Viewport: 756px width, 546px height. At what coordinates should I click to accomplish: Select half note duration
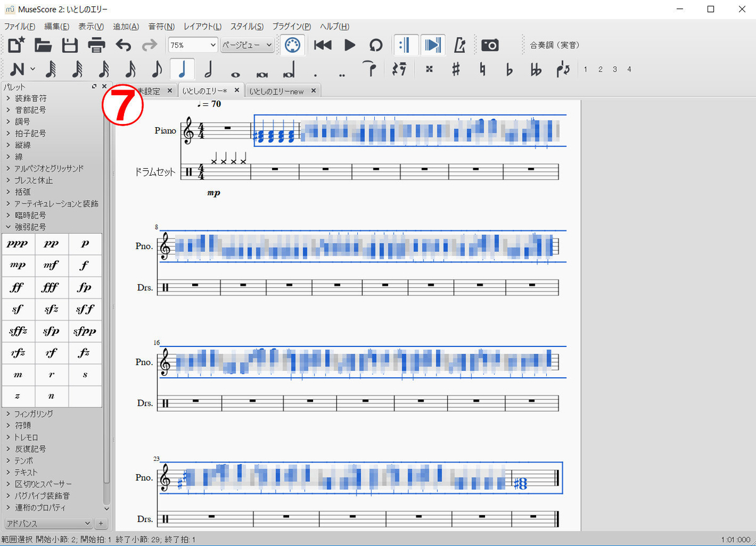[209, 69]
